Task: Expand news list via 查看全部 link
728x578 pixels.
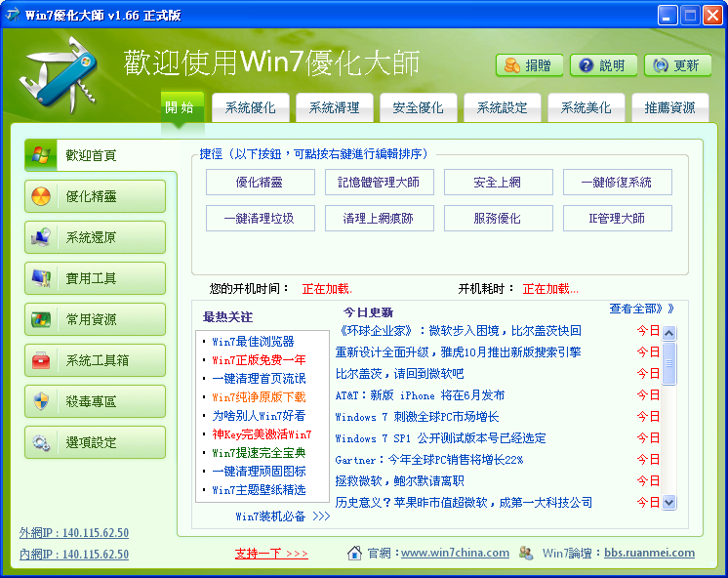Action: coord(641,309)
